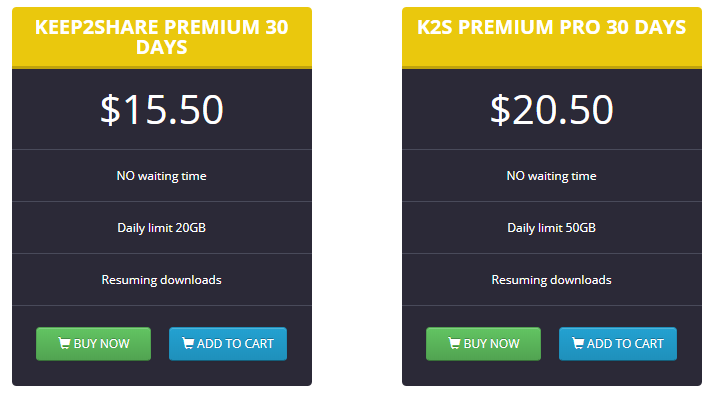Image resolution: width=714 pixels, height=401 pixels.
Task: Click yellow header of Keep2Share Premium card
Action: 162,38
